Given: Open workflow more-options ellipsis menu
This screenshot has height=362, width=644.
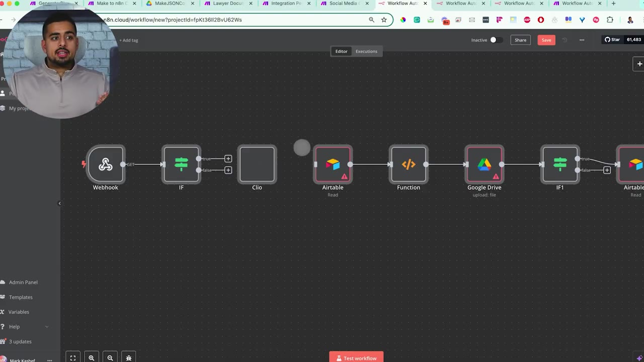Looking at the screenshot, I should (x=582, y=40).
